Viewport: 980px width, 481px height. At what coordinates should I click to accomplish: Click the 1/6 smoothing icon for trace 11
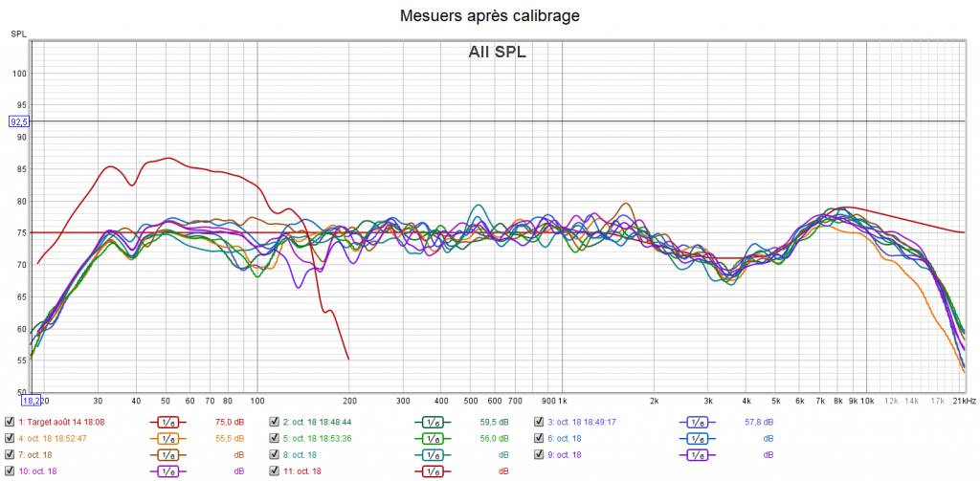point(433,471)
